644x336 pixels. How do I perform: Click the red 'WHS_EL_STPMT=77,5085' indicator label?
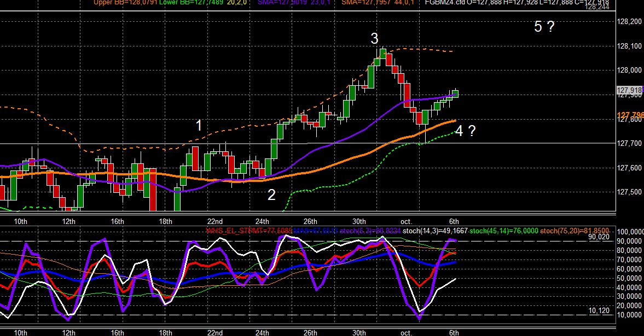click(249, 231)
